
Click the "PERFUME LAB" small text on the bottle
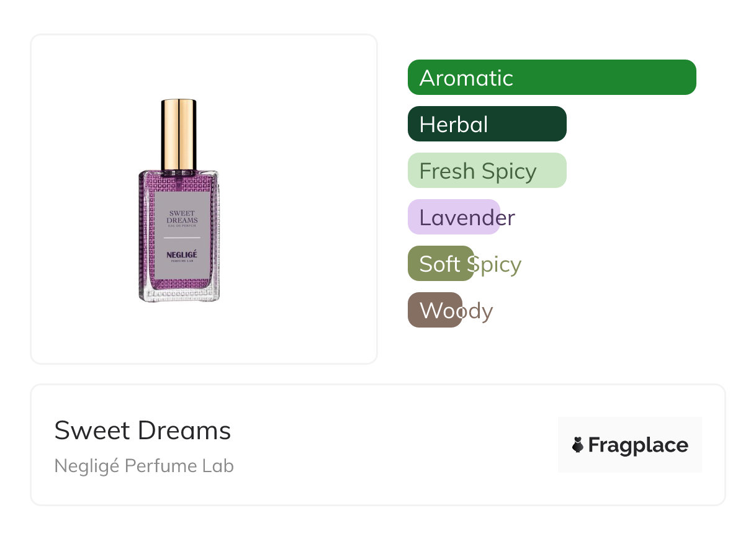(182, 262)
